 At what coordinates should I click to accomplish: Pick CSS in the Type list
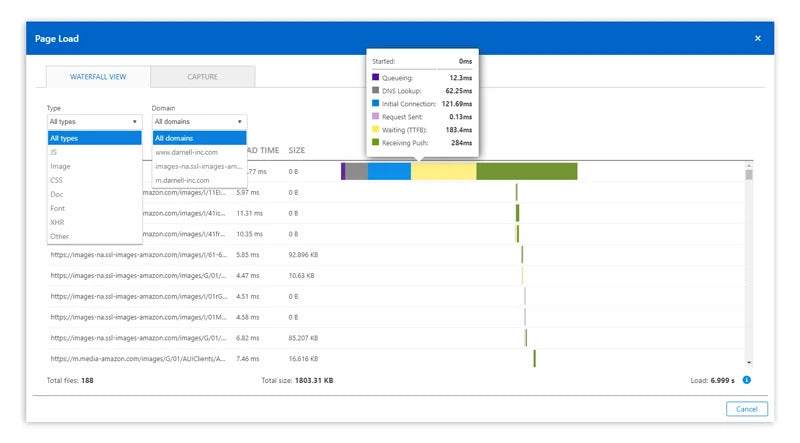(57, 180)
